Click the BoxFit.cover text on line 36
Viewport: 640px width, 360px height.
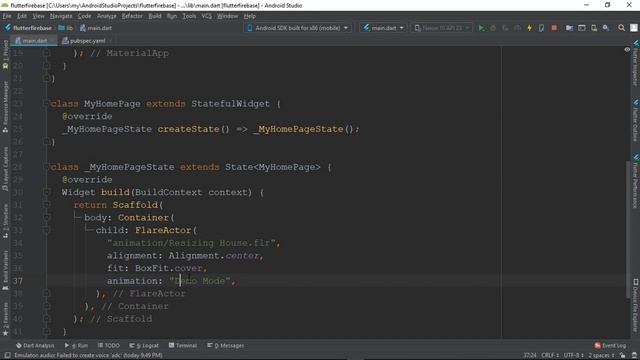[169, 268]
